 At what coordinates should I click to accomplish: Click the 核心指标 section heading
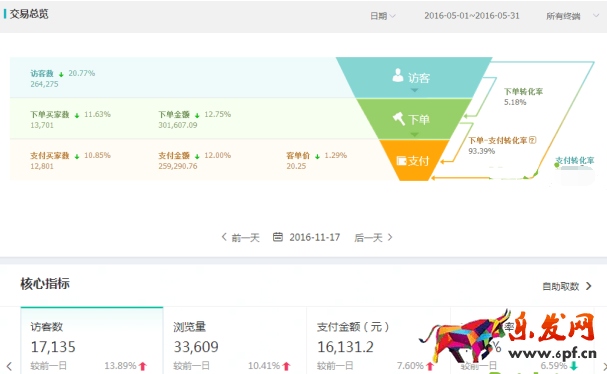pyautogui.click(x=45, y=284)
